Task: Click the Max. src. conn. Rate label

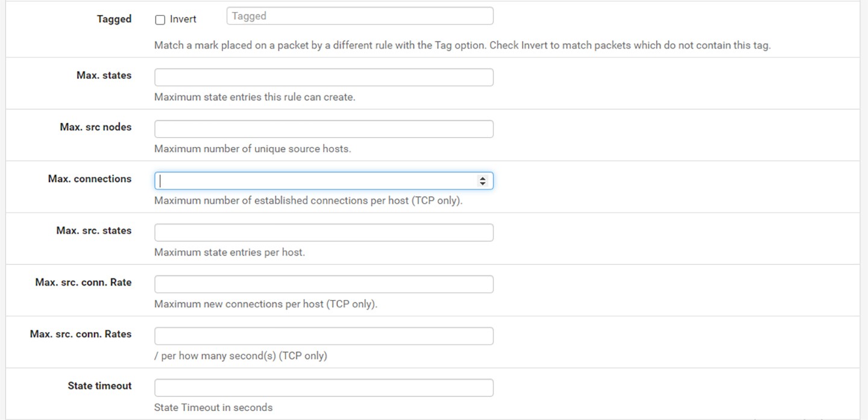Action: pyautogui.click(x=83, y=283)
